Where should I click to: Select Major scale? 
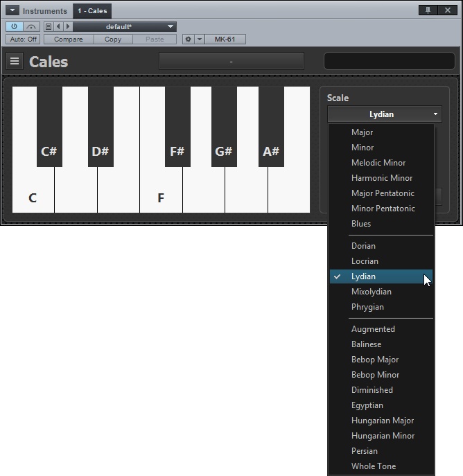pos(381,132)
